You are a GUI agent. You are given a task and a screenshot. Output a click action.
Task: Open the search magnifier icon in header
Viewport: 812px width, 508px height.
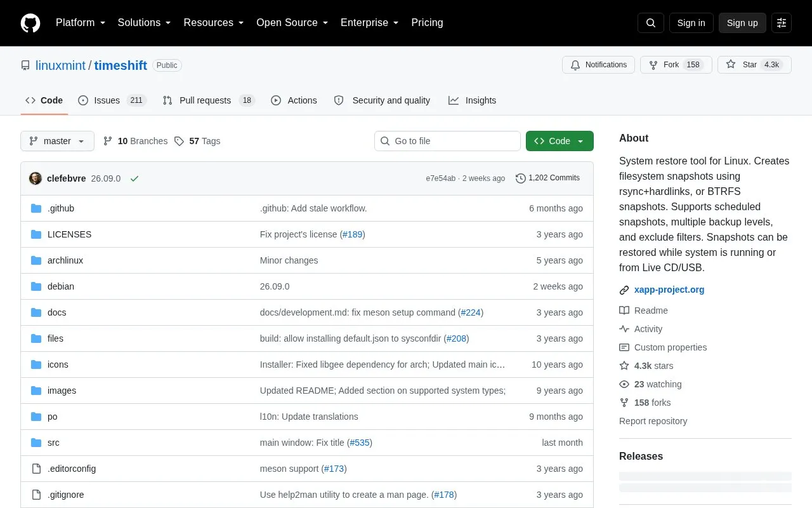651,23
